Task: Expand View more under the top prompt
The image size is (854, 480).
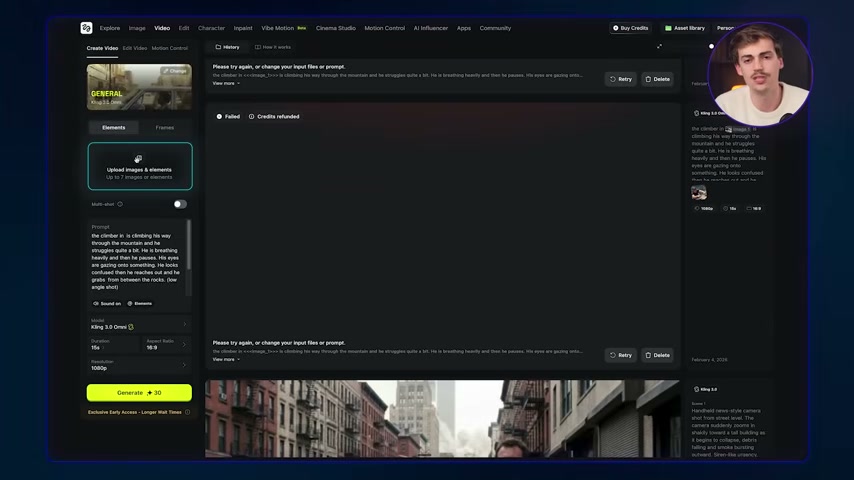Action: point(226,83)
